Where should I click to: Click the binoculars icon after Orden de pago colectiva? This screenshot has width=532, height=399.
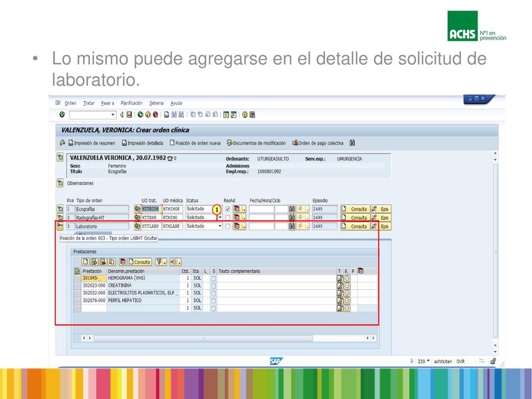pyautogui.click(x=352, y=143)
